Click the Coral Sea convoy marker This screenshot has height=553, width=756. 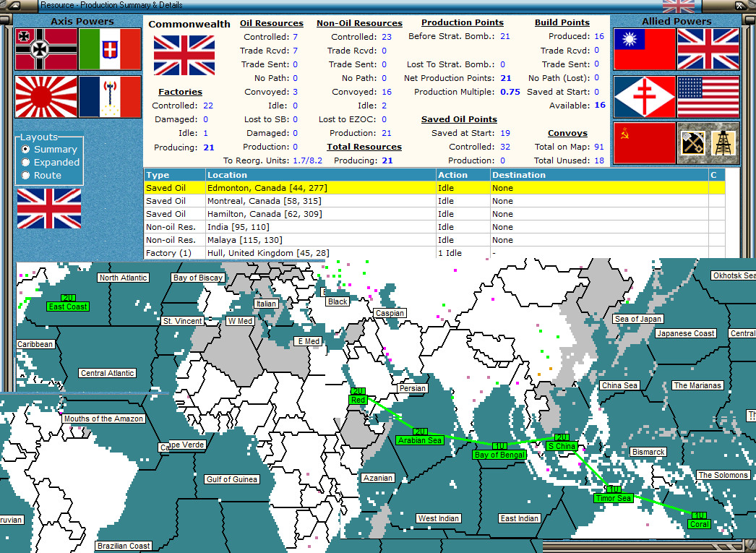pyautogui.click(x=699, y=520)
